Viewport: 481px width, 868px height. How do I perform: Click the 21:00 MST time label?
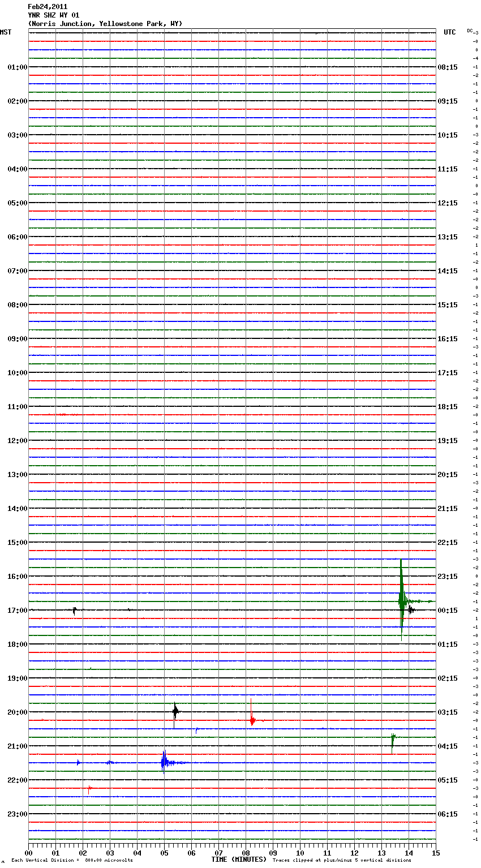click(18, 746)
